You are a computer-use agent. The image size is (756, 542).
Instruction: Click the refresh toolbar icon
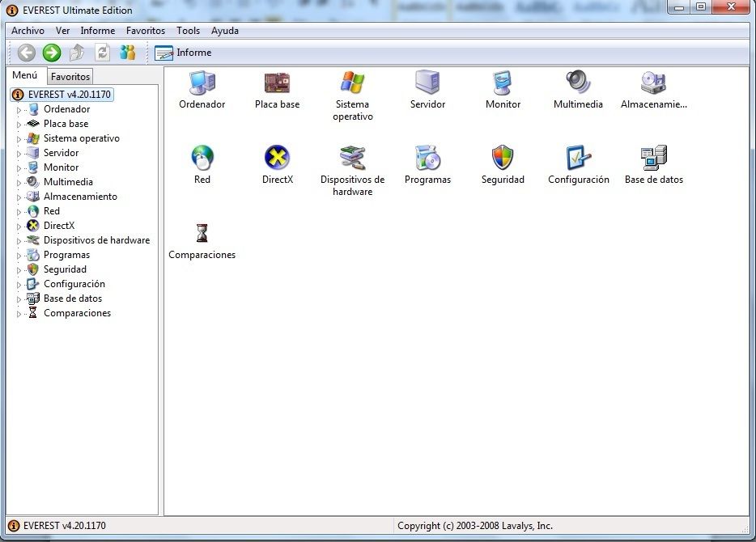(102, 53)
